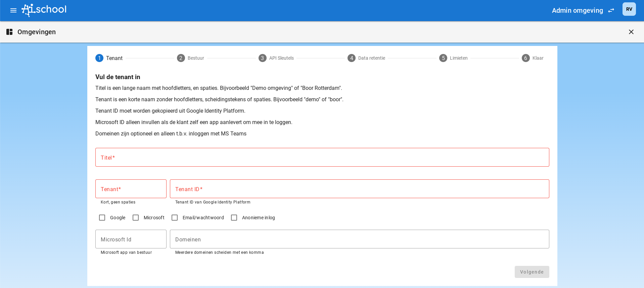Enable the Google login checkbox

pos(102,218)
